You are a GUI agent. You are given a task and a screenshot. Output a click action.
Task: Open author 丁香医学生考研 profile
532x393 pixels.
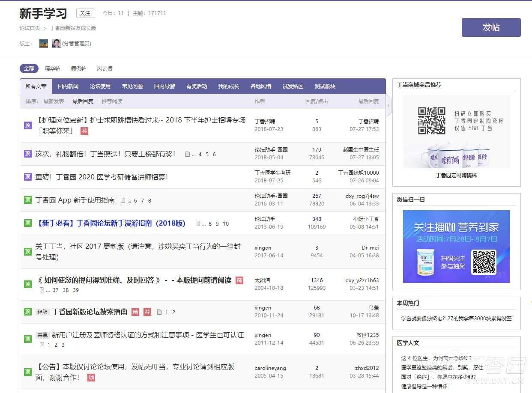tap(273, 173)
